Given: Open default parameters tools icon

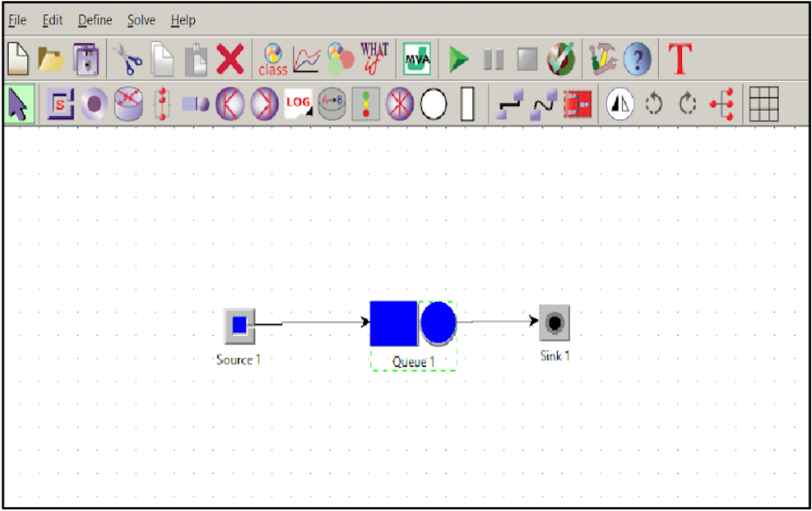Looking at the screenshot, I should pos(602,60).
